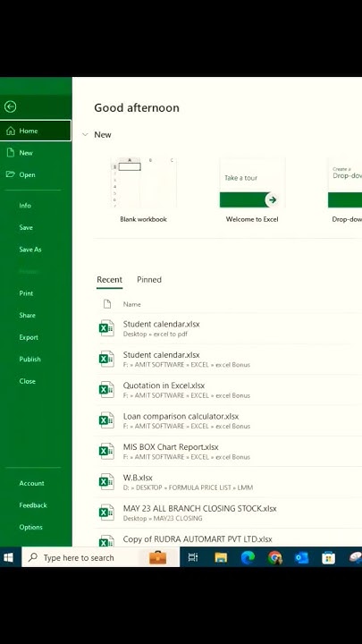Open Task View from the taskbar

coord(193,557)
